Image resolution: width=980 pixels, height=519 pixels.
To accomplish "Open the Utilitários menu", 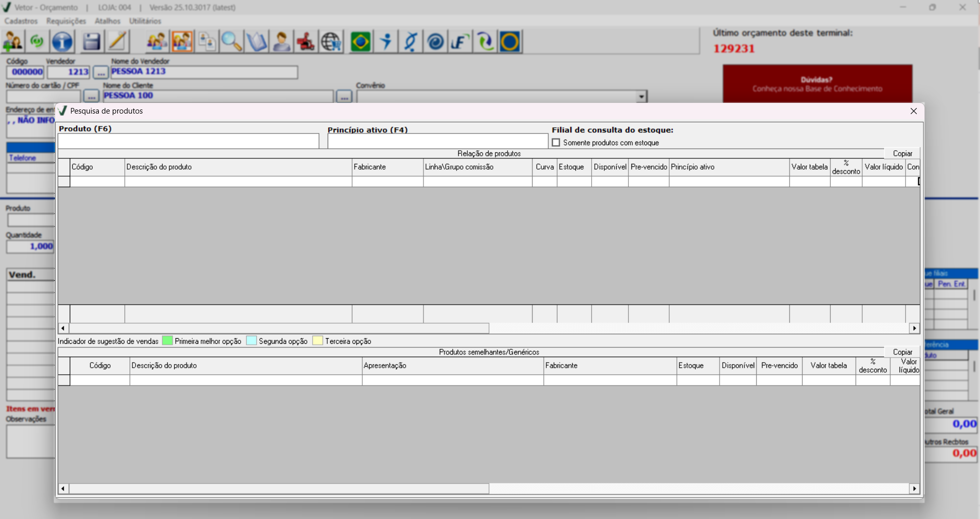I will click(x=145, y=21).
